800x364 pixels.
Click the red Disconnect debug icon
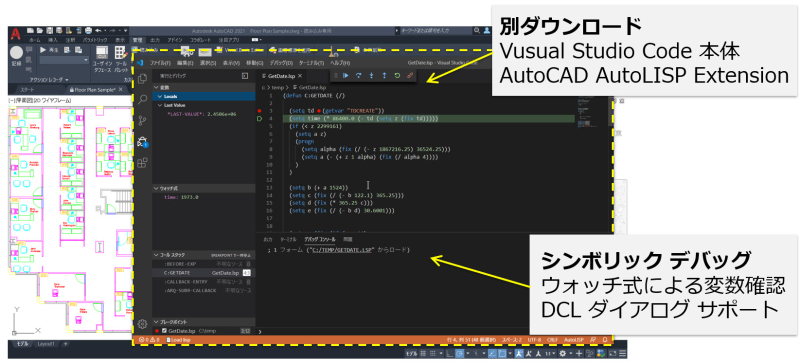[x=409, y=76]
